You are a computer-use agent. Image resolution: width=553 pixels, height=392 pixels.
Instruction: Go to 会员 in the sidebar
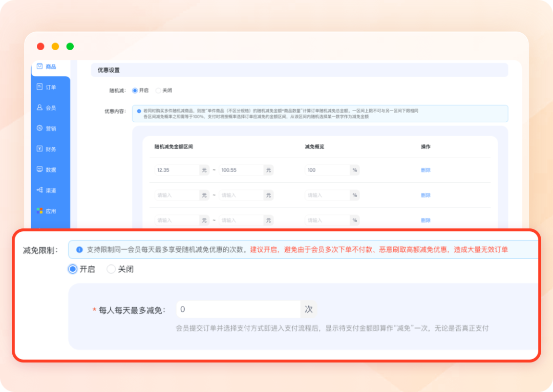tap(47, 107)
